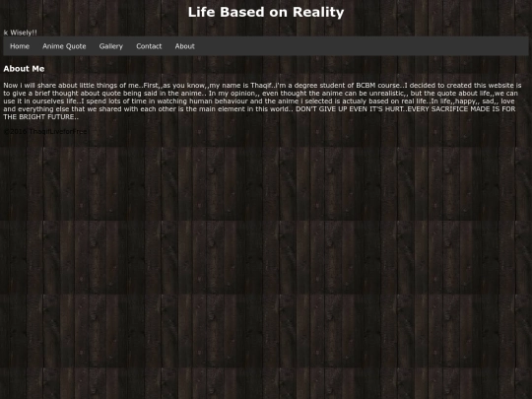Image resolution: width=532 pixels, height=399 pixels.
Task: Click the paragraph line starting 'Now i will share'
Action: (262, 85)
